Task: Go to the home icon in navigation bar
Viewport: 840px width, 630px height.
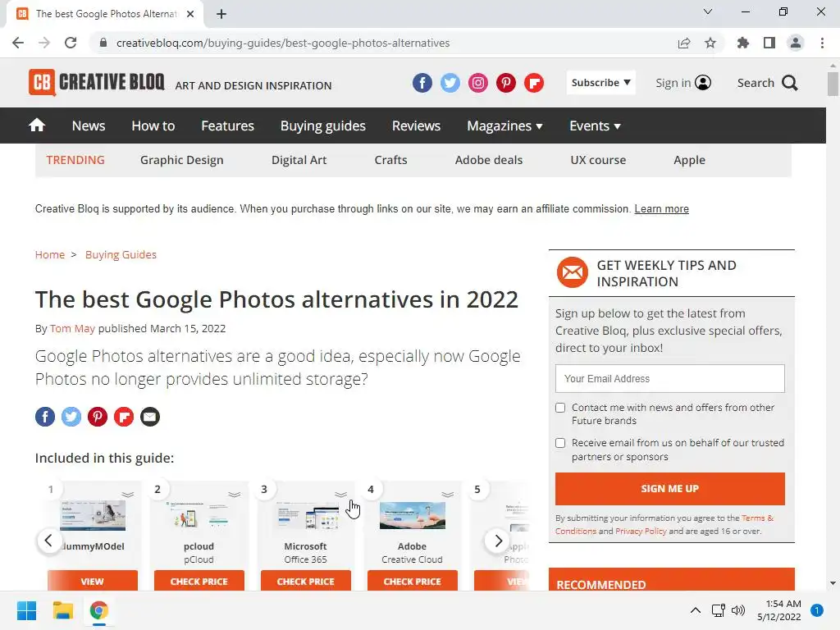Action: [37, 126]
